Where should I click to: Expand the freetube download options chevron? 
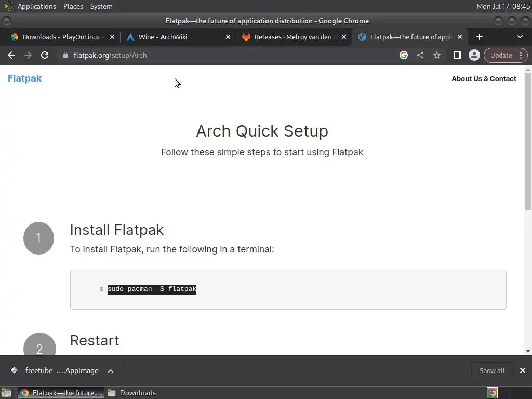[x=111, y=371]
